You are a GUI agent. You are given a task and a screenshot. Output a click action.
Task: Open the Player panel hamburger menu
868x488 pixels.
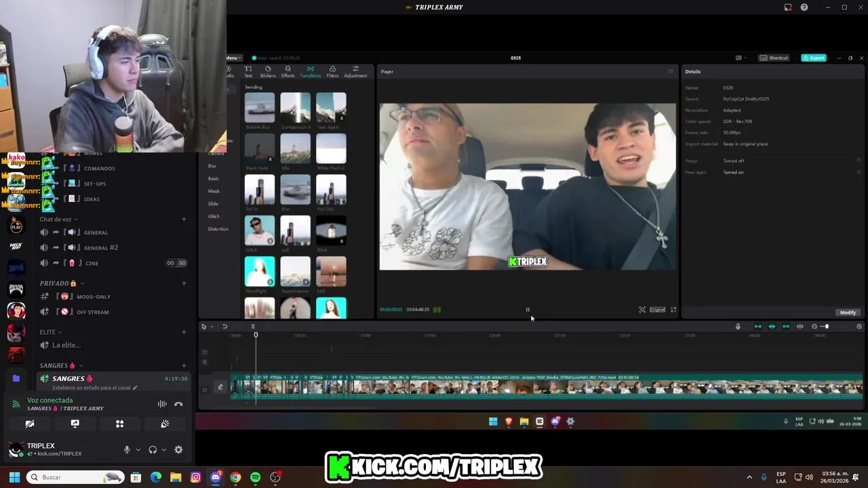click(x=671, y=71)
